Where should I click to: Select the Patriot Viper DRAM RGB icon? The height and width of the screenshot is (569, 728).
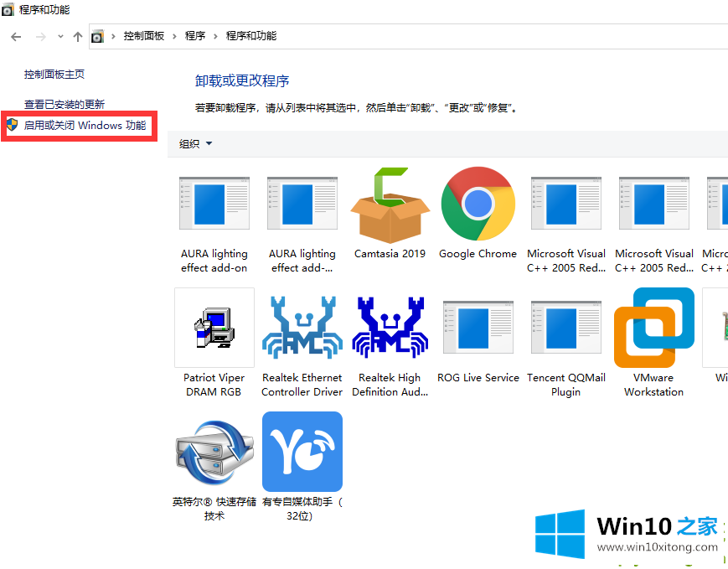click(x=214, y=328)
